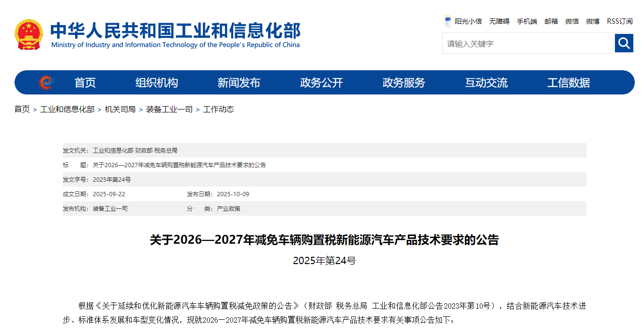Open the 首页 navigation menu item

(x=85, y=83)
